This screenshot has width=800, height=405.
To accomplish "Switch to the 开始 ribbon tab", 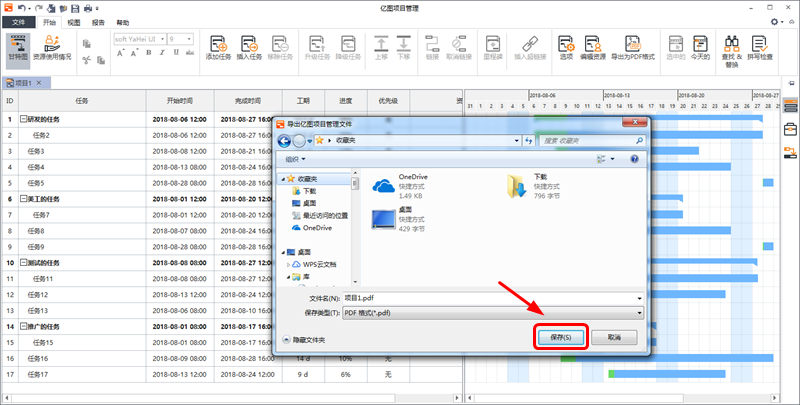I will (x=49, y=22).
